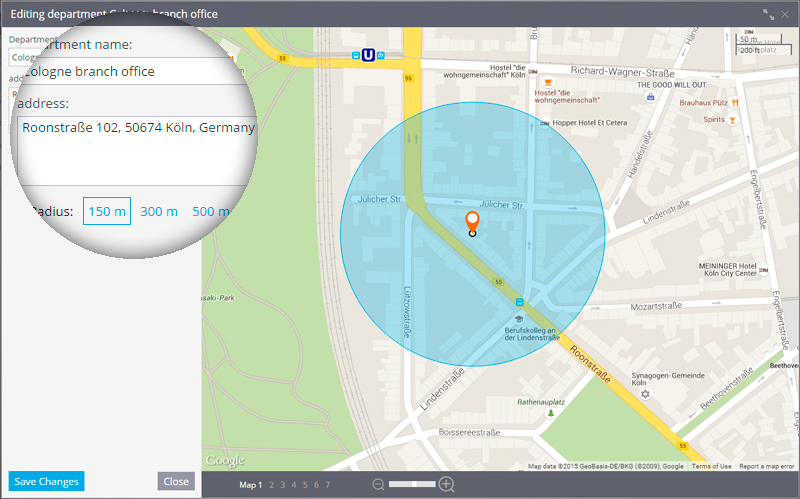800x499 pixels.
Task: Click the Roonstraße 102 address field
Action: (x=137, y=151)
